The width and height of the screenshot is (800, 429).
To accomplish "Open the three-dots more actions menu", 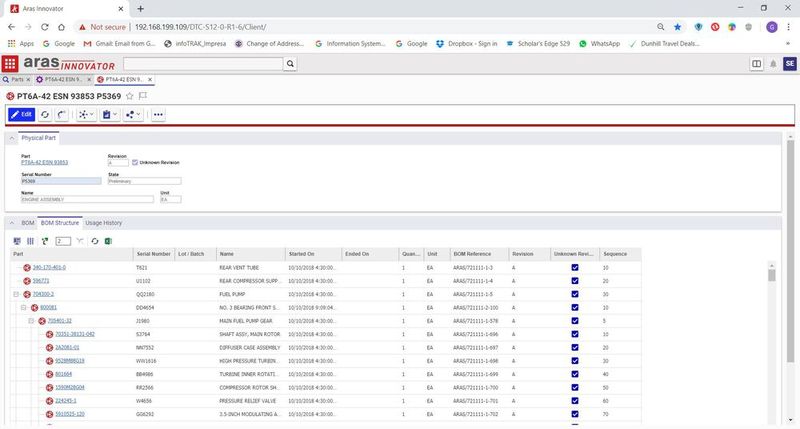I will [x=158, y=115].
